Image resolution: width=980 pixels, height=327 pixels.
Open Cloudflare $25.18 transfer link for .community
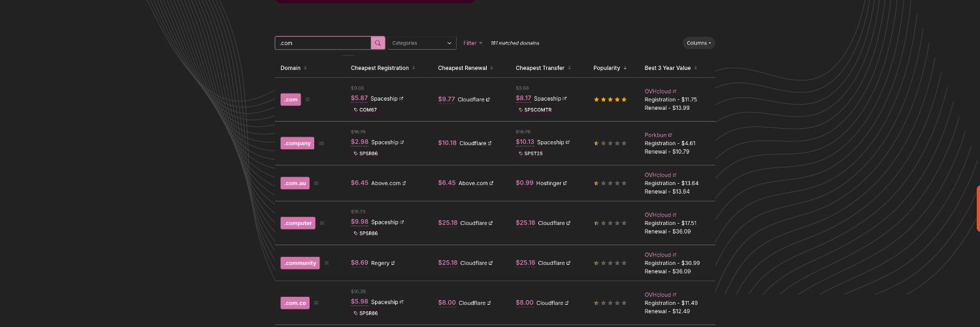(554, 263)
